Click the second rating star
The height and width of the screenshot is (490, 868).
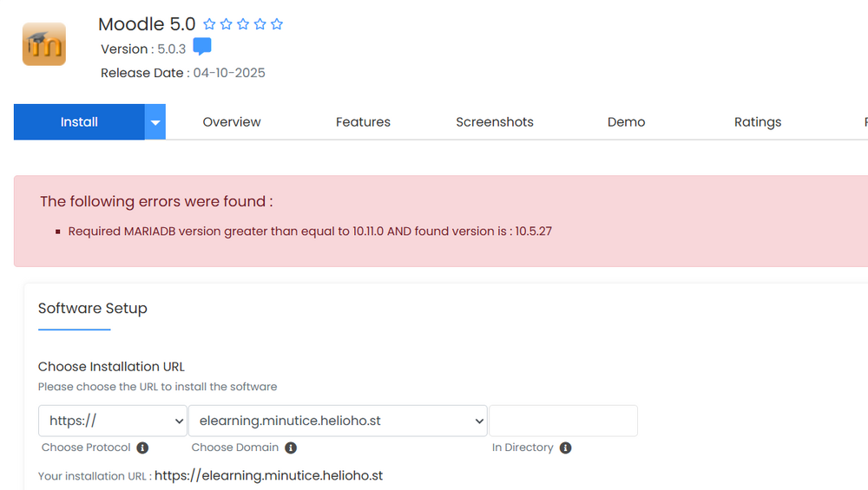[226, 24]
